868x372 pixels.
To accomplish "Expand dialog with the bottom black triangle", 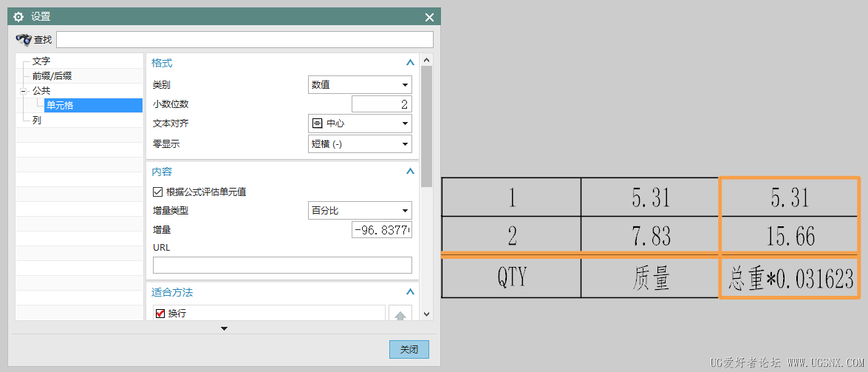I will [x=224, y=329].
